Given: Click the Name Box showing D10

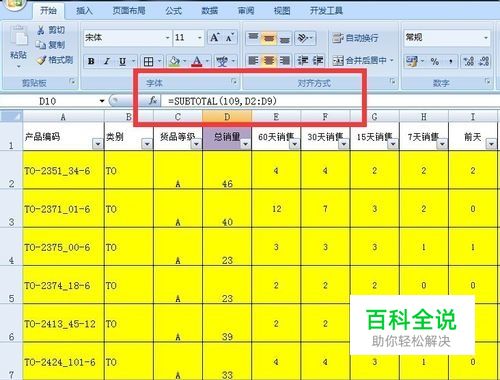Looking at the screenshot, I should pyautogui.click(x=48, y=101).
